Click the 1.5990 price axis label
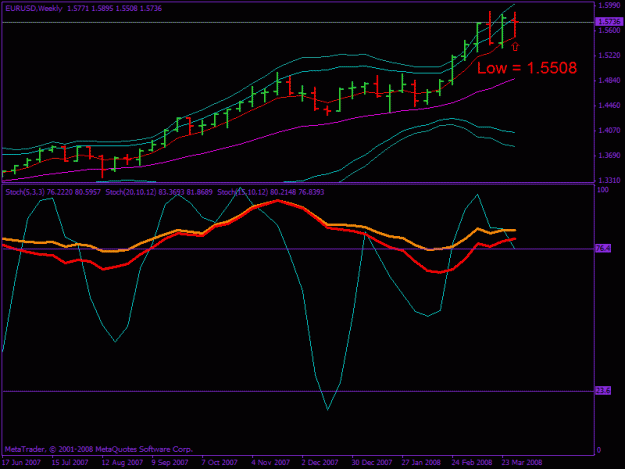 (609, 5)
